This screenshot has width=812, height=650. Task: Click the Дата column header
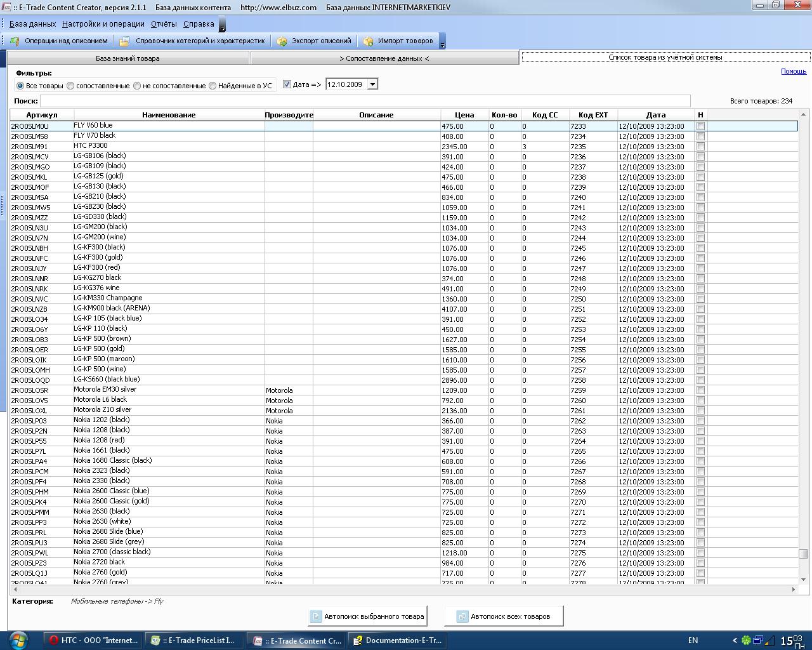656,115
